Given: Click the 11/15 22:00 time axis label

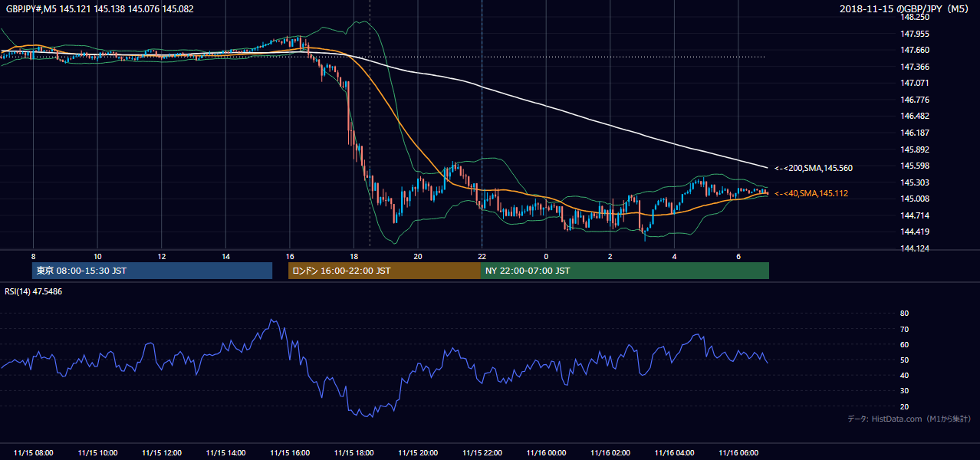Looking at the screenshot, I should click(x=482, y=453).
